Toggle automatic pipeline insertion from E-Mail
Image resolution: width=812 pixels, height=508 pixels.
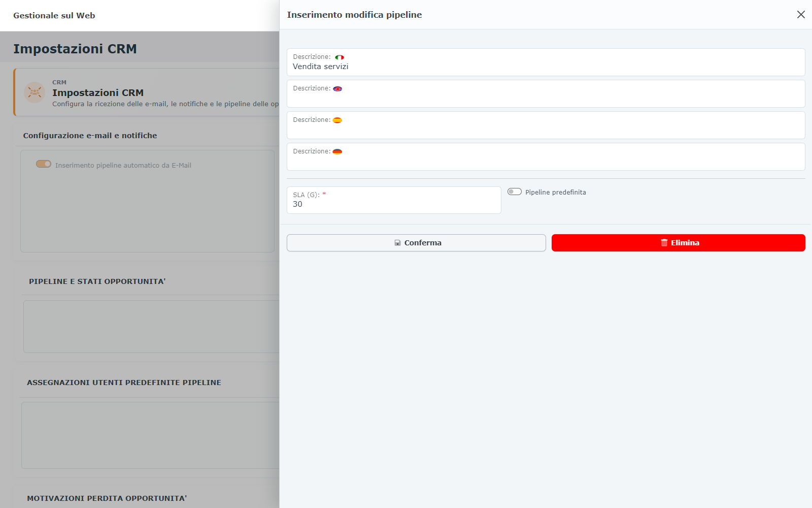[x=44, y=164]
